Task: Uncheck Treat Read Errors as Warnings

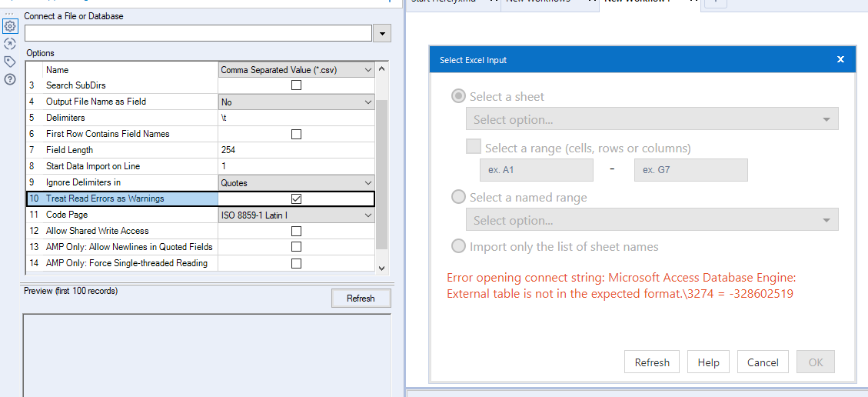Action: point(296,198)
